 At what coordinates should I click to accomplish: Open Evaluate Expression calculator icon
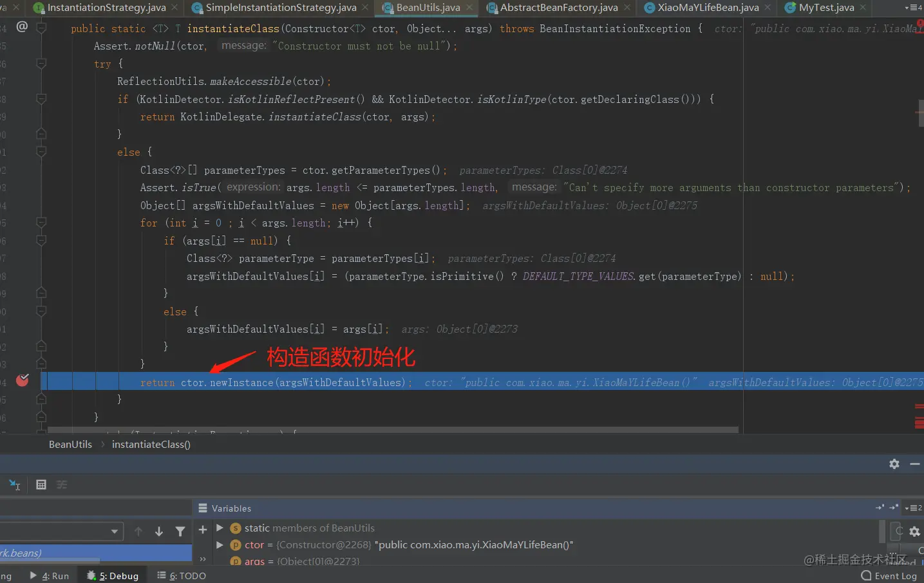tap(41, 485)
